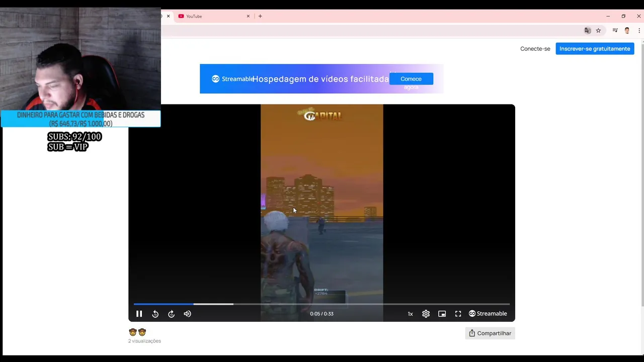Close the partially hidden first tab

tap(168, 16)
